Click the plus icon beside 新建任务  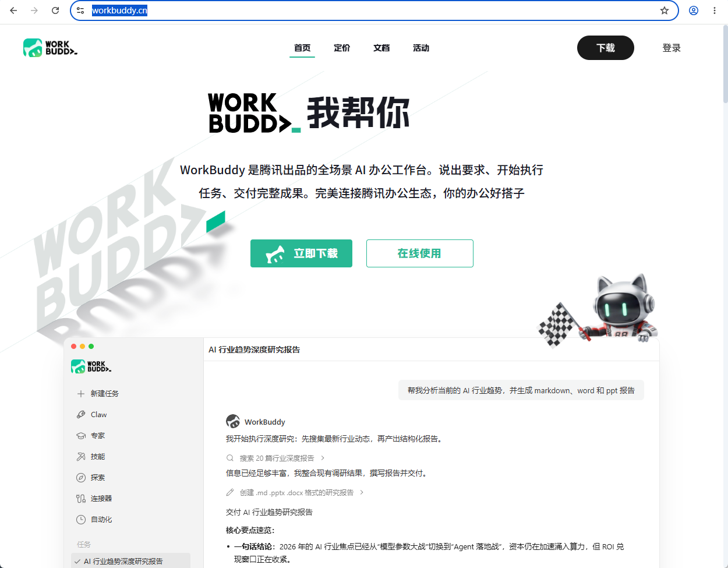pos(81,394)
